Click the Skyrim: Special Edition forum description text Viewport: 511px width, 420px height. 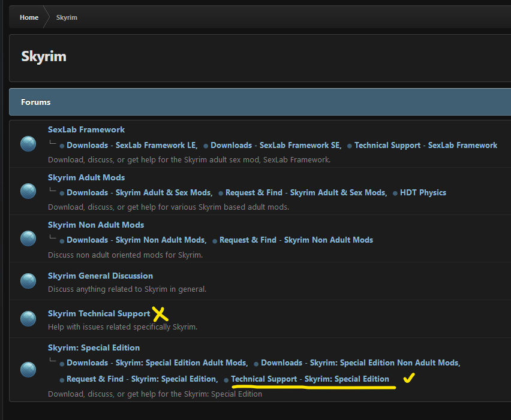pyautogui.click(x=155, y=394)
